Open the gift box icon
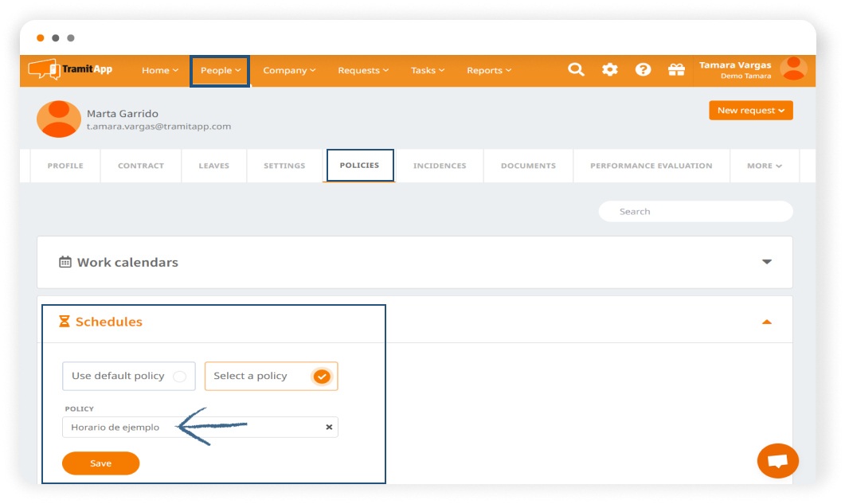This screenshot has width=845, height=504. tap(676, 70)
